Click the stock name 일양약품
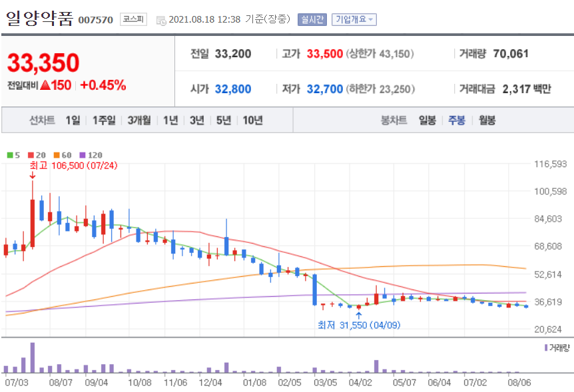This screenshot has height=392, width=574. coord(39,18)
